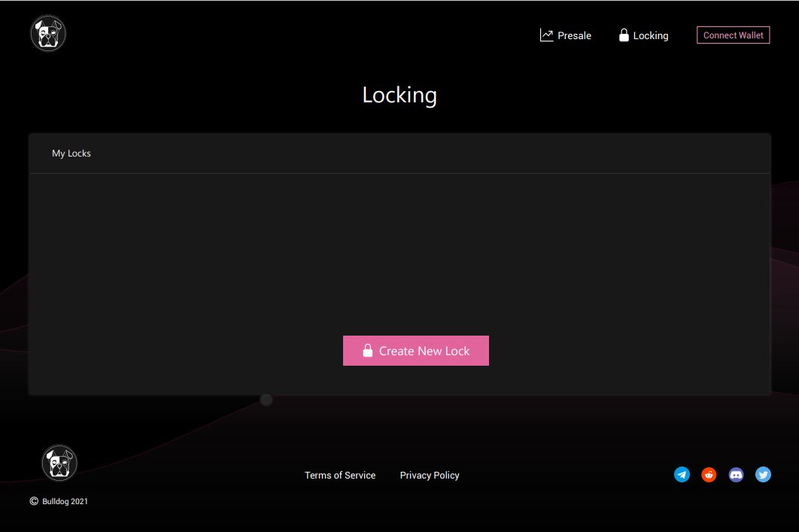Click the Locking page heading

(x=399, y=96)
